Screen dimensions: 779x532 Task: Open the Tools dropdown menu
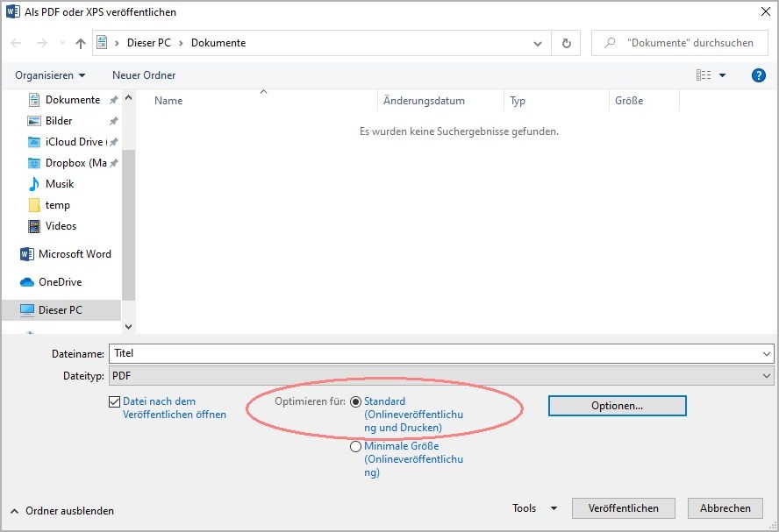[x=534, y=508]
